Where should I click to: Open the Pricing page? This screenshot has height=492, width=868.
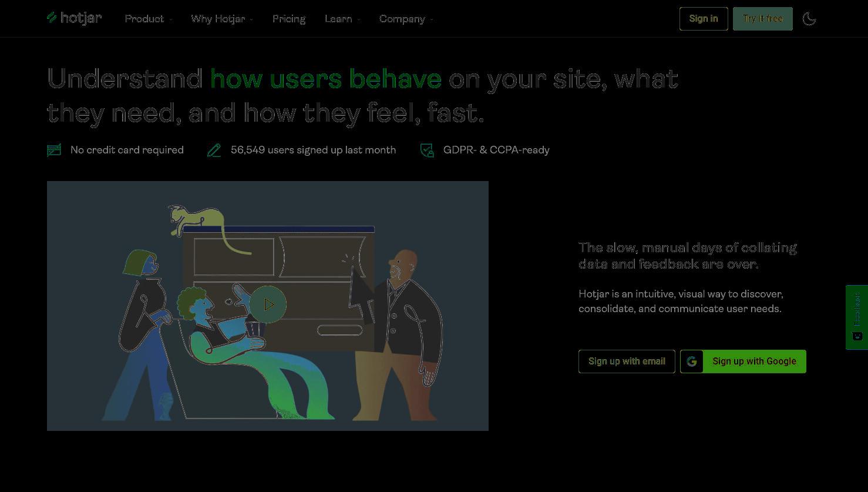click(x=289, y=19)
